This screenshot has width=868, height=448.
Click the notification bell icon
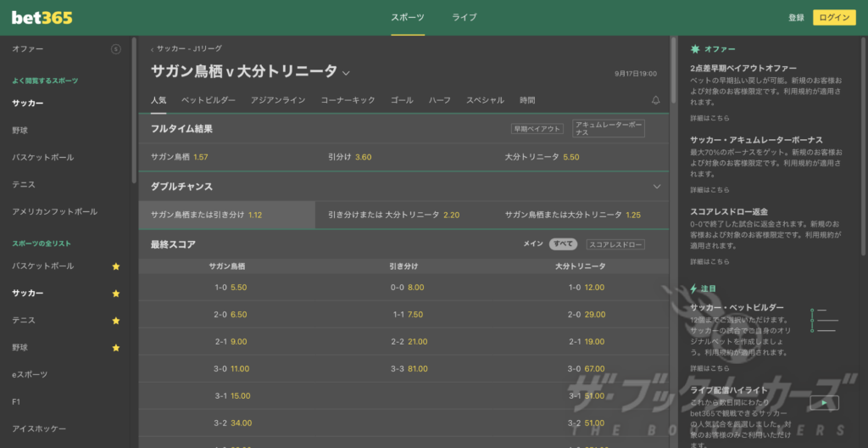click(656, 100)
